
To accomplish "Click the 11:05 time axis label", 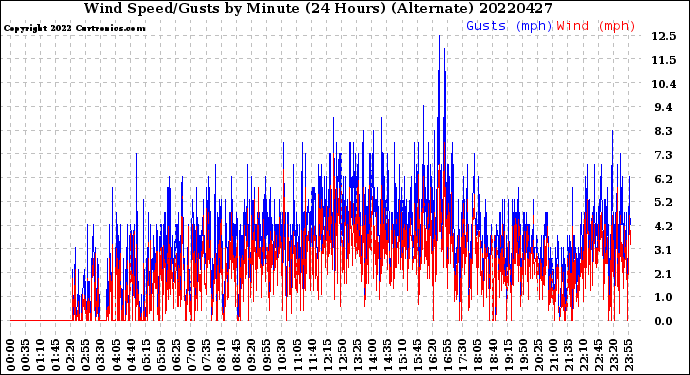I will [296, 355].
